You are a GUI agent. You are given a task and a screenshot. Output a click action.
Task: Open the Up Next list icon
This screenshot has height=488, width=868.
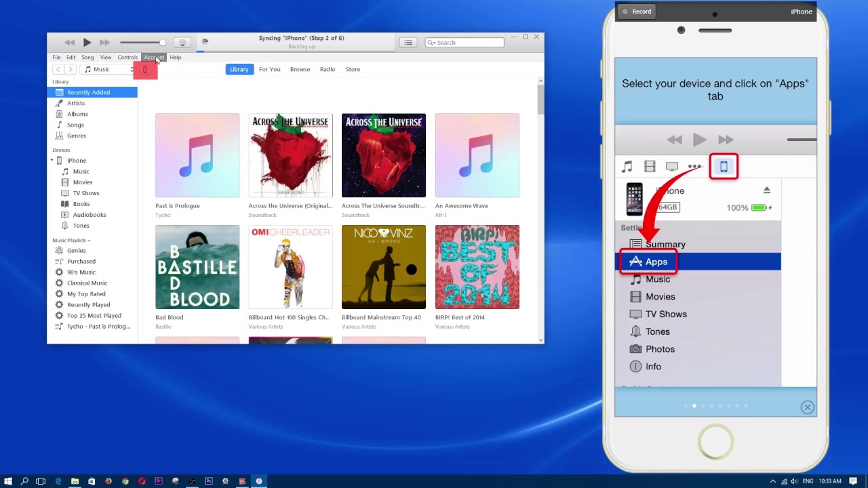pos(408,43)
